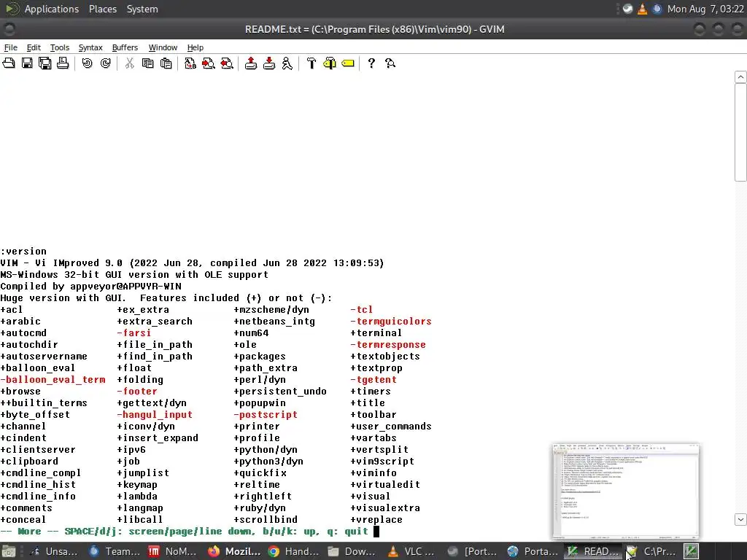Click the -termresponse feature text
The image size is (747, 560).
tap(388, 345)
